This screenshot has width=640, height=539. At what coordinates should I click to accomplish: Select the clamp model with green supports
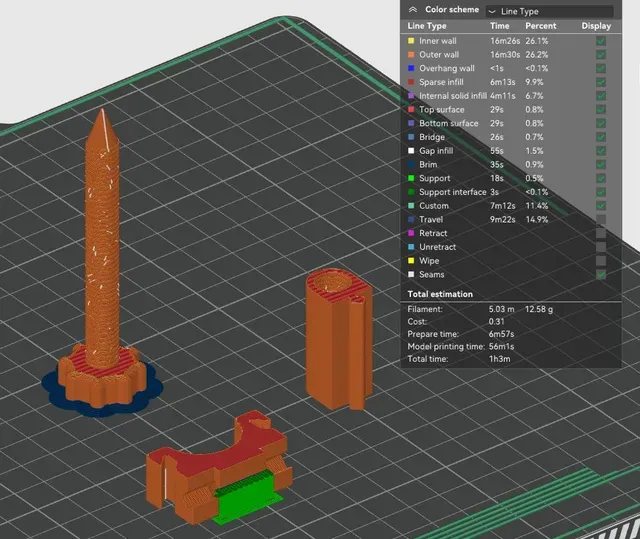click(219, 469)
